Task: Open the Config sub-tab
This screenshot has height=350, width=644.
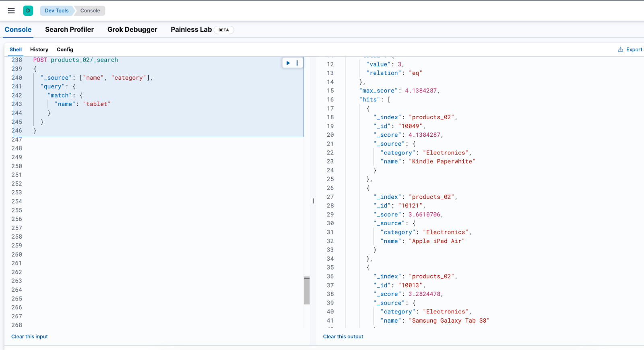Action: pos(65,49)
